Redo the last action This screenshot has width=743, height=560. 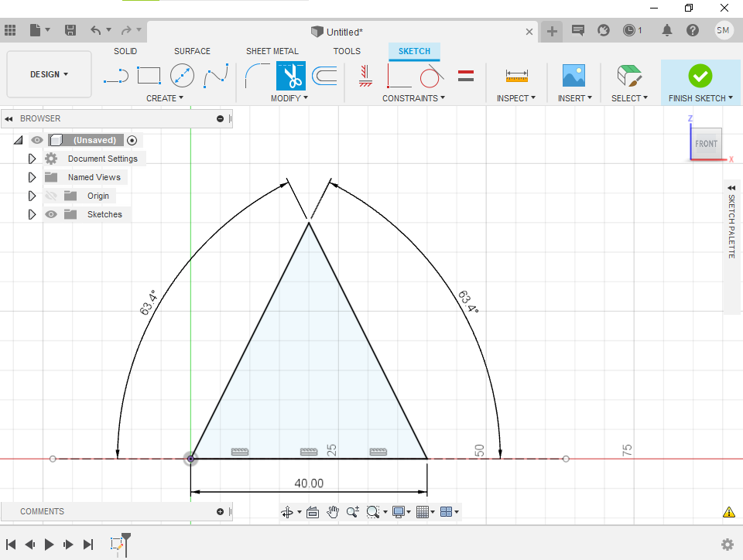[126, 30]
